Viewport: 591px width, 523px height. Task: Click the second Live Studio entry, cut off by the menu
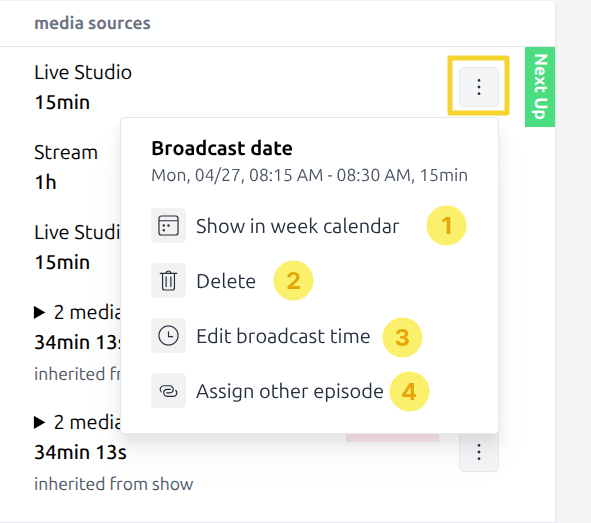coord(77,232)
